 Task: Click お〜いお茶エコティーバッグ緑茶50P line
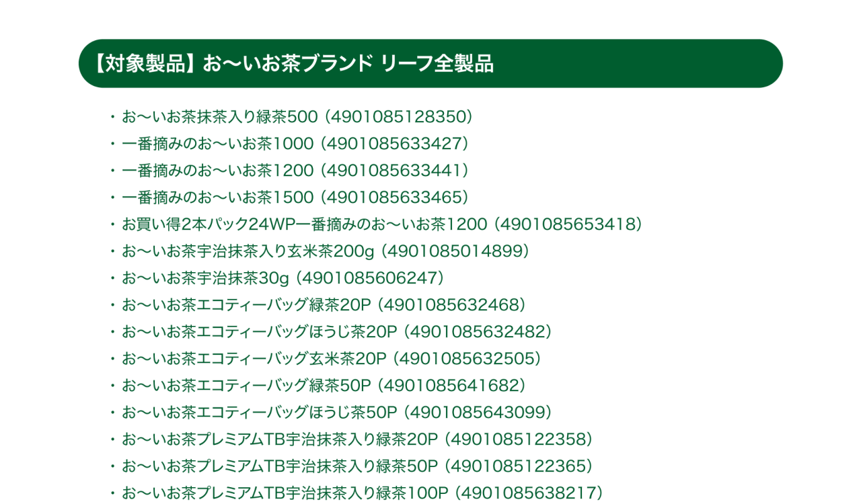pos(317,386)
